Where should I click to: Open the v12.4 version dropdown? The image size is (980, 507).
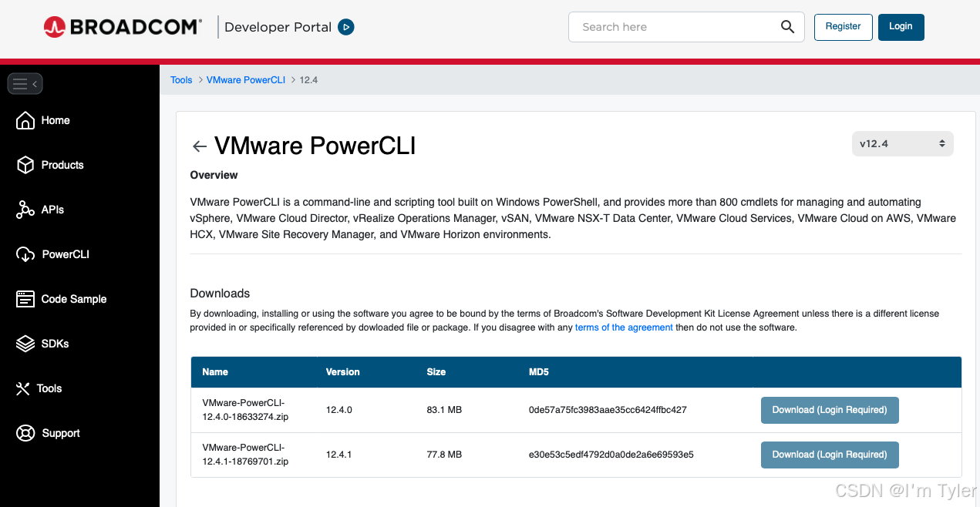pyautogui.click(x=902, y=144)
